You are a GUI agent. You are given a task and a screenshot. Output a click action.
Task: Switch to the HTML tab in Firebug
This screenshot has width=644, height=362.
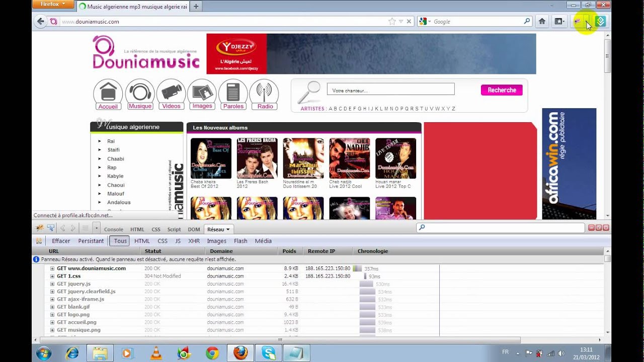click(x=137, y=229)
